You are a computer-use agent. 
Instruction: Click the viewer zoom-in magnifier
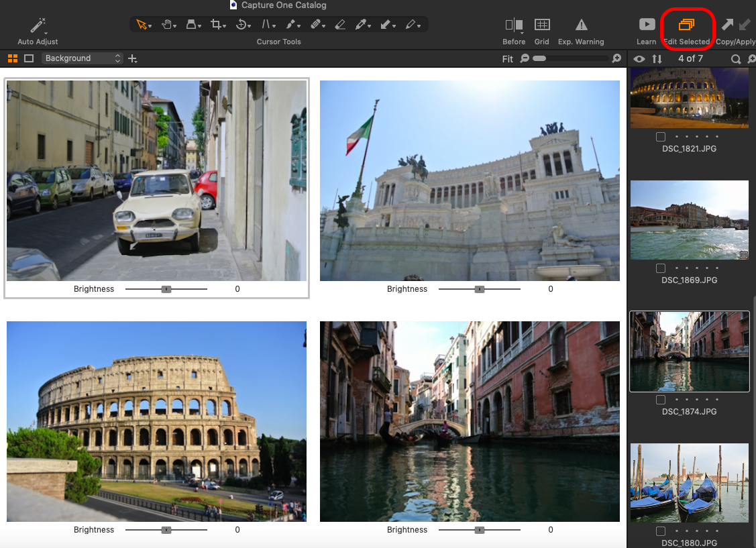click(x=616, y=58)
